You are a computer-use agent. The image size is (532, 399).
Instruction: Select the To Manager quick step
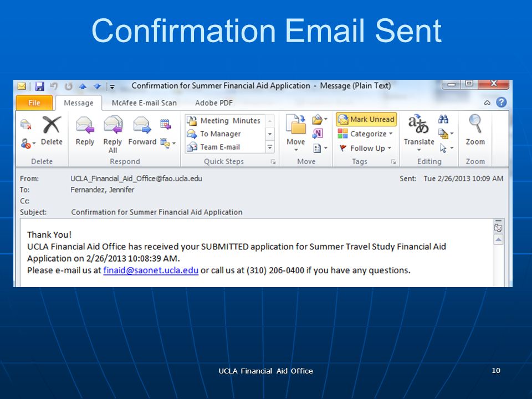225,134
